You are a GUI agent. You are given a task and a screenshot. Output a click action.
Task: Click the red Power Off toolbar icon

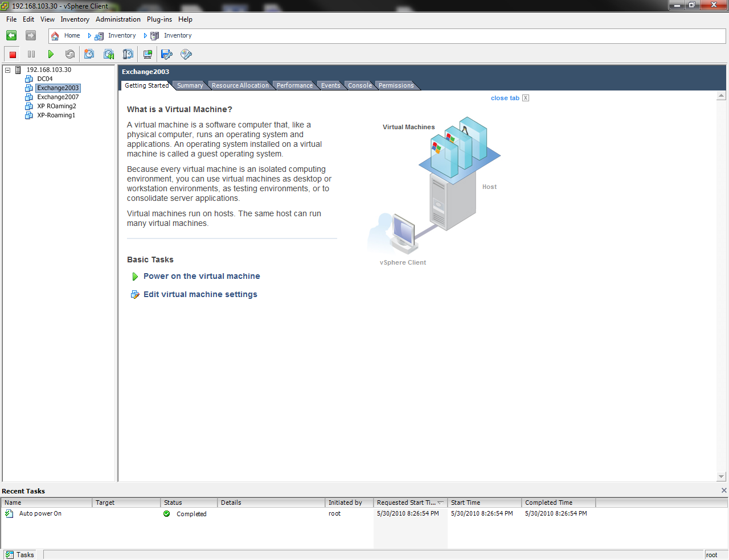tap(13, 55)
